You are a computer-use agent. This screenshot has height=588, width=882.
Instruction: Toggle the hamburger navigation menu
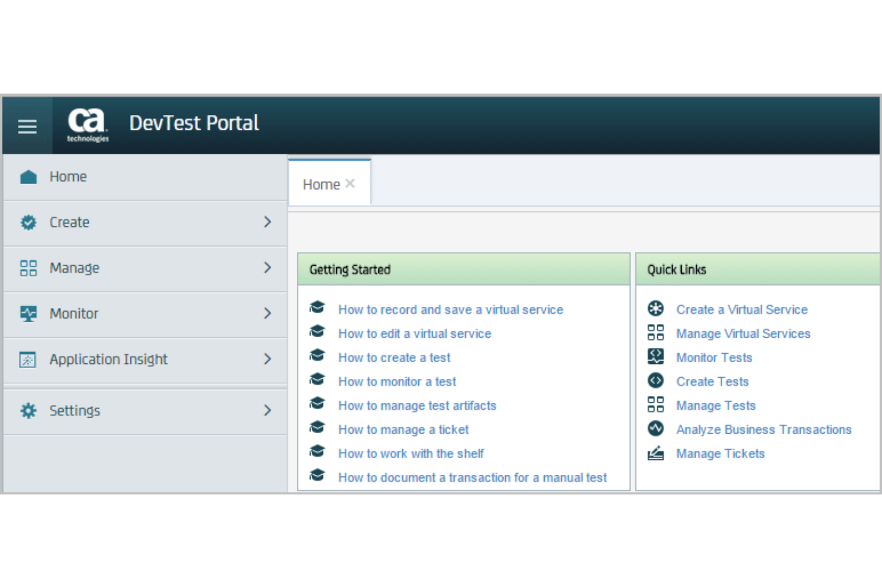(27, 126)
